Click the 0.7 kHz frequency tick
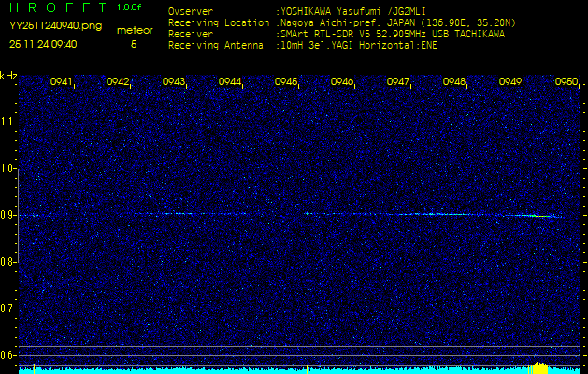The image size is (588, 374). coord(8,309)
